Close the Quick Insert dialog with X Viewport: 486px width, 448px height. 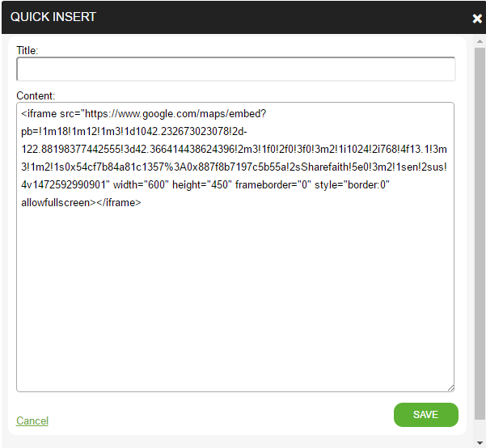(477, 19)
